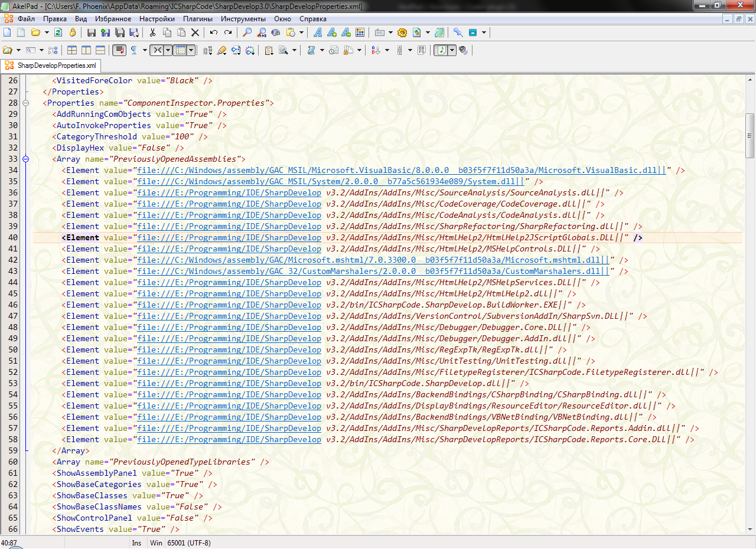The image size is (756, 549).
Task: Click the Undo arrow icon
Action: 214,32
